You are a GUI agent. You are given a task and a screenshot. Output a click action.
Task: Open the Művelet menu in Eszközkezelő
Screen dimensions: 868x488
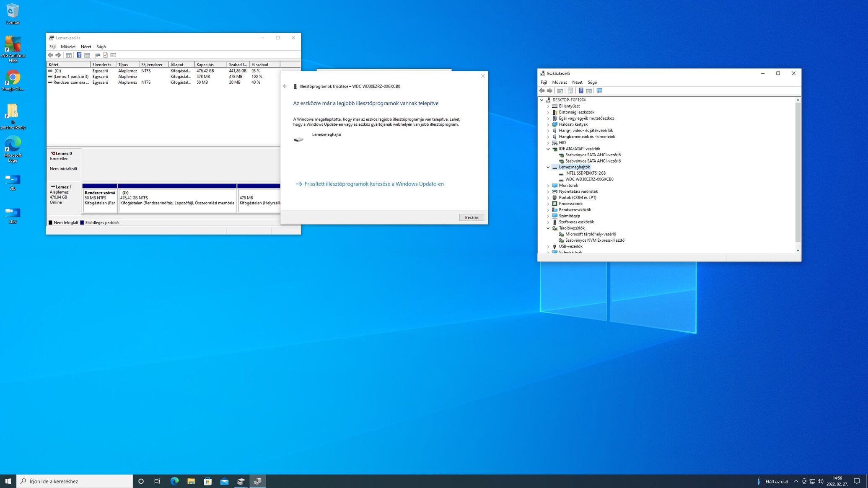559,82
